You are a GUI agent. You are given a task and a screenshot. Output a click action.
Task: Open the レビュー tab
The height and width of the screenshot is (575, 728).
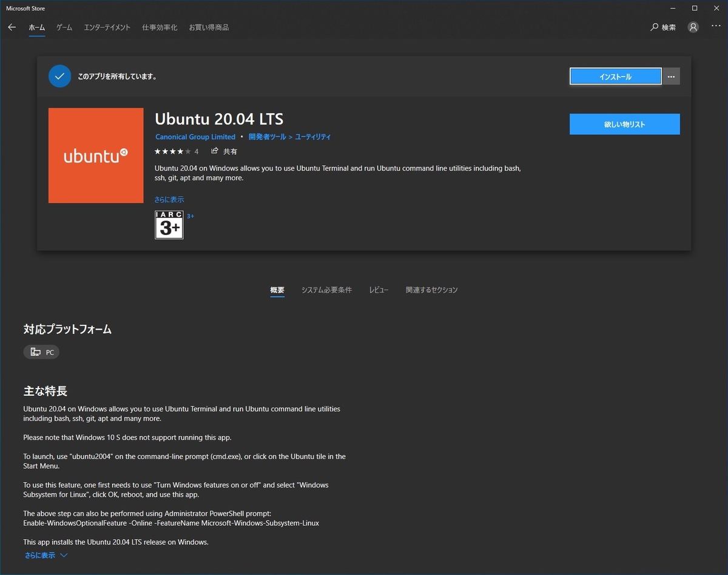(x=379, y=290)
